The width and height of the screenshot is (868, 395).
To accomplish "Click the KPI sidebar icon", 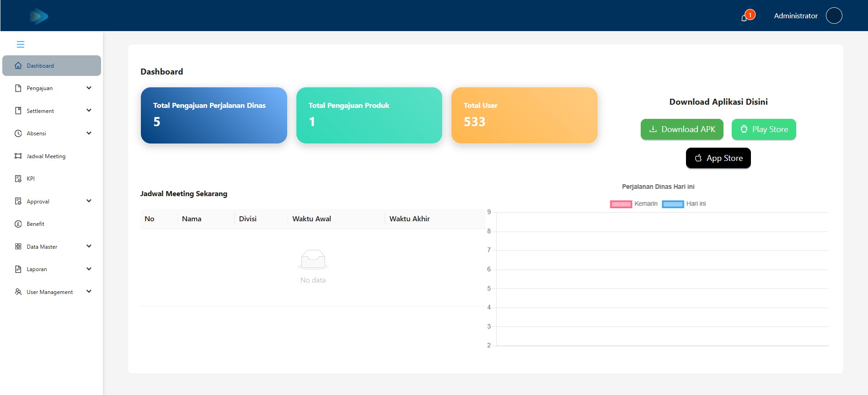I will pyautogui.click(x=18, y=179).
